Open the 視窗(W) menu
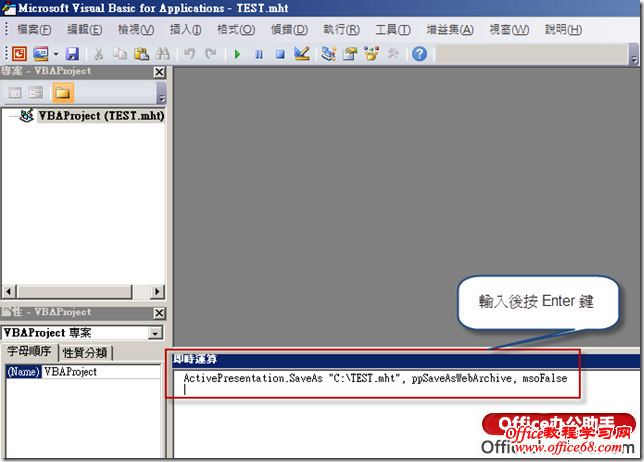 pos(509,30)
